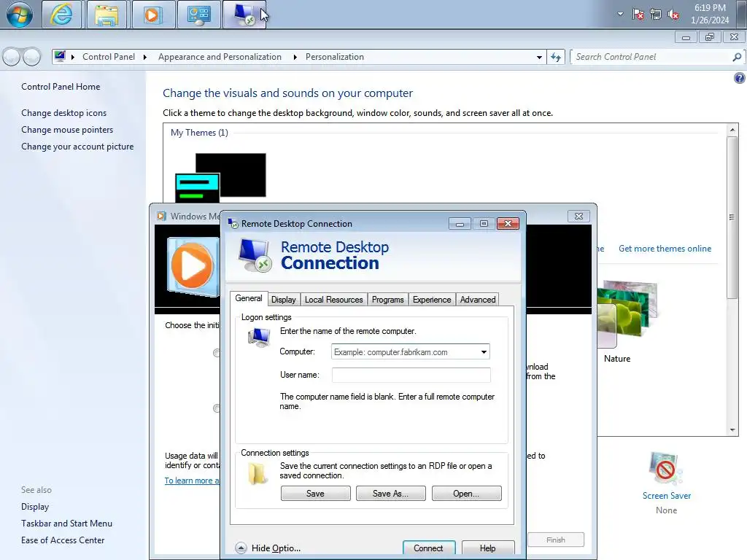The width and height of the screenshot is (747, 560).
Task: Expand arrow after Appearance and Personalization
Action: (x=295, y=57)
